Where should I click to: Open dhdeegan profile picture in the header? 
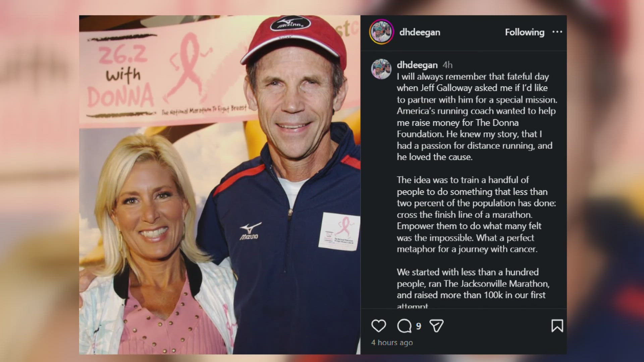(381, 32)
